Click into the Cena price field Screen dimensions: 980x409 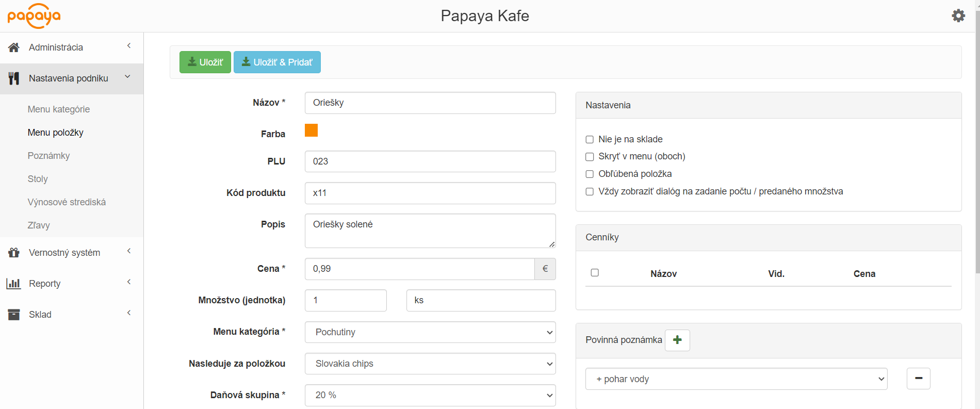(x=419, y=269)
